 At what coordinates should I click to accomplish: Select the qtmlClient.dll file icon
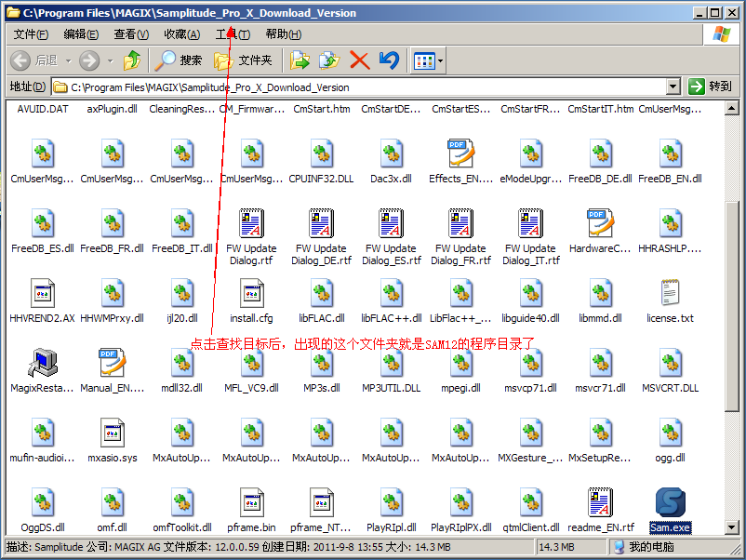click(x=530, y=502)
